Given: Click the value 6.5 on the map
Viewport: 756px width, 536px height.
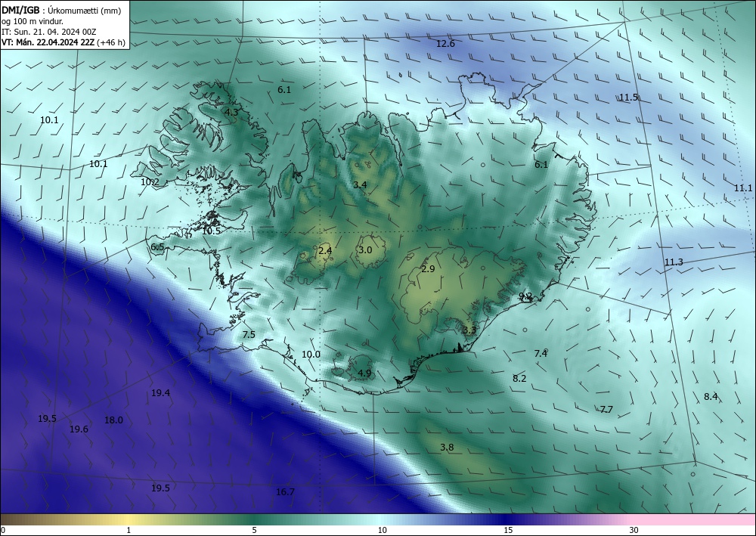Looking at the screenshot, I should (x=157, y=247).
